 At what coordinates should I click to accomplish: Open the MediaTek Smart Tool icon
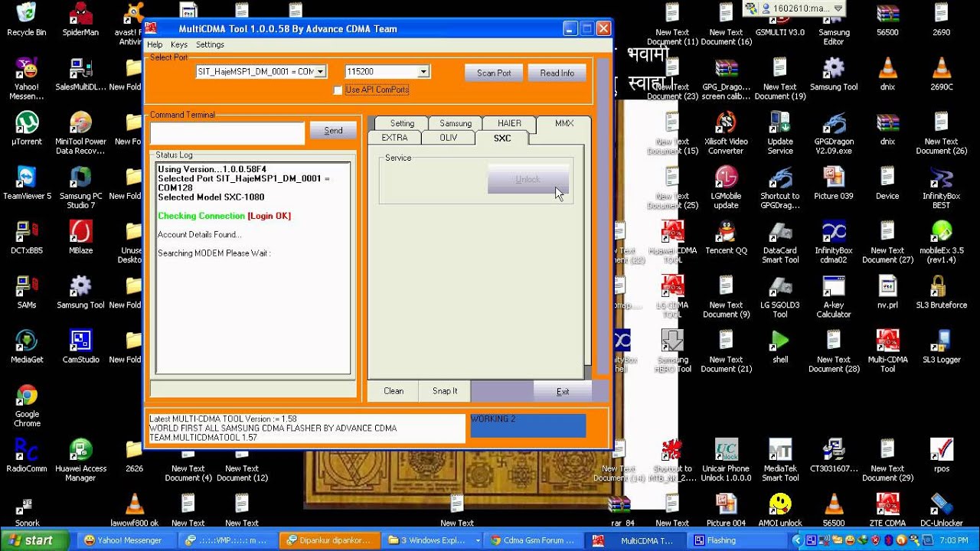[780, 460]
